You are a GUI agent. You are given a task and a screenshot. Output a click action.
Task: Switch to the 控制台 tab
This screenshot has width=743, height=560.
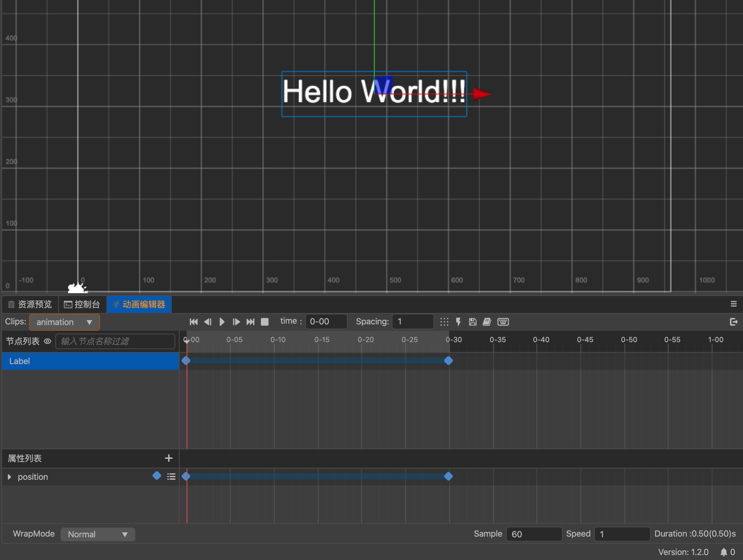pyautogui.click(x=82, y=304)
